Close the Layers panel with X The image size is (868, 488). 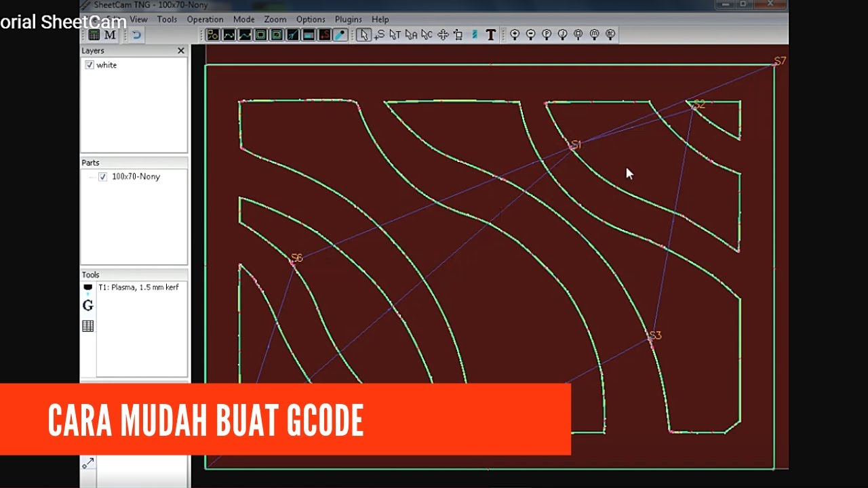(181, 51)
